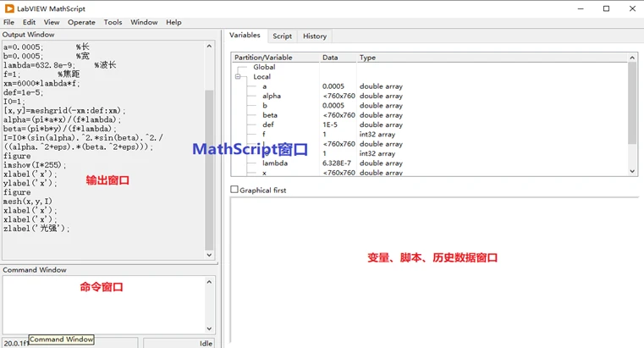The height and width of the screenshot is (348, 644).
Task: Switch to the Script tab
Action: 282,36
